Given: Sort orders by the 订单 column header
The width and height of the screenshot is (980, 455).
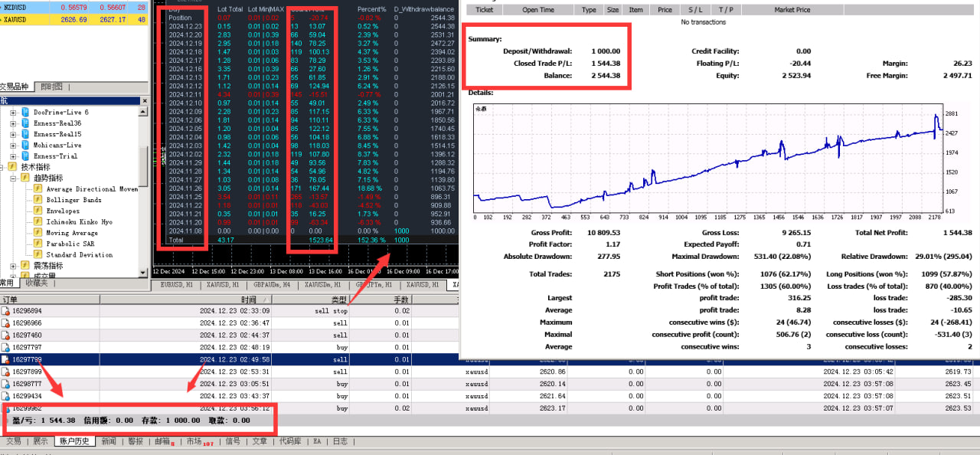Looking at the screenshot, I should click(x=50, y=300).
